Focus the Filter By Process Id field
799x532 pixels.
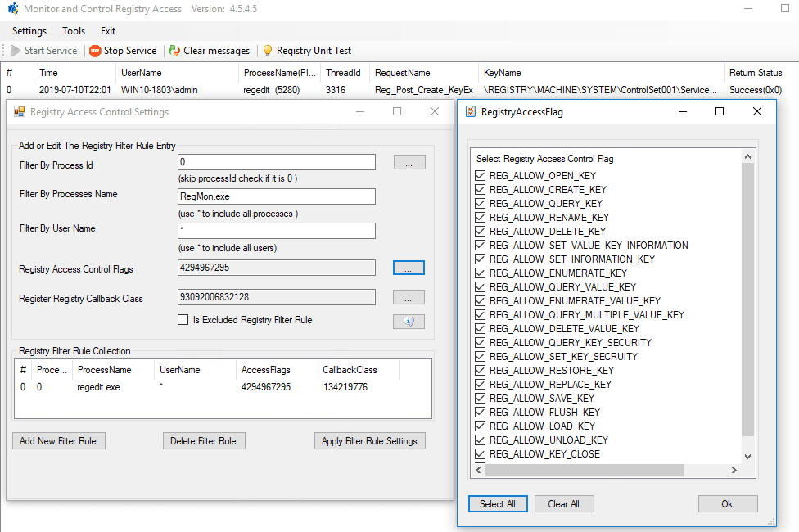coord(277,162)
